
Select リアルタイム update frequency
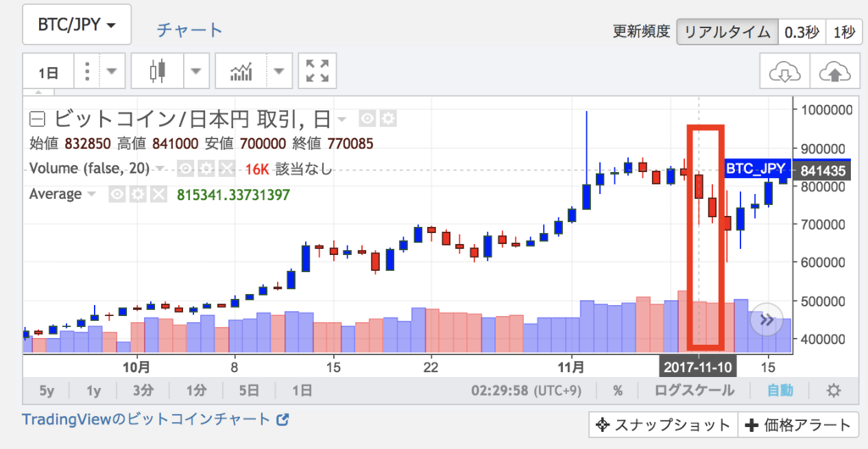(727, 32)
